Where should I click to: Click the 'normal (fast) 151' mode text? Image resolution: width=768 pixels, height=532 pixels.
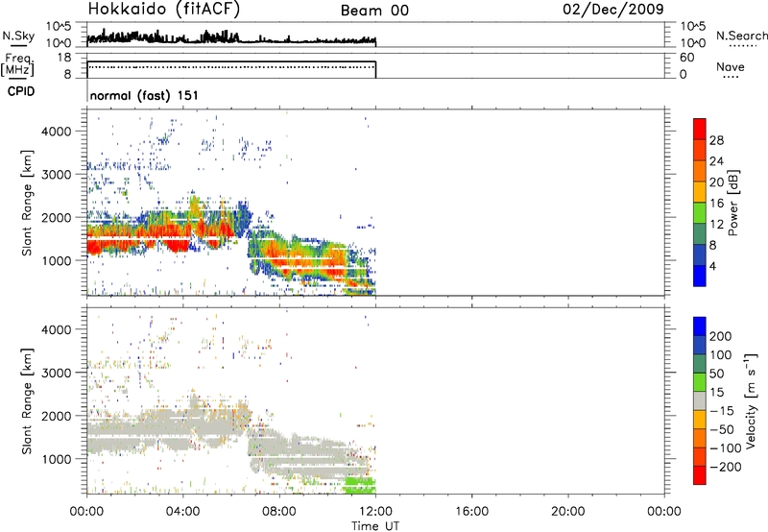[144, 95]
